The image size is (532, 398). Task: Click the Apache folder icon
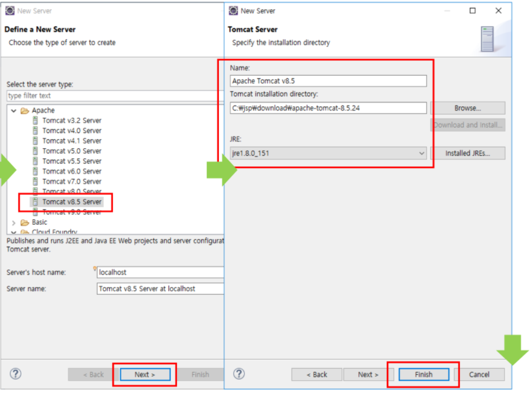pyautogui.click(x=25, y=110)
